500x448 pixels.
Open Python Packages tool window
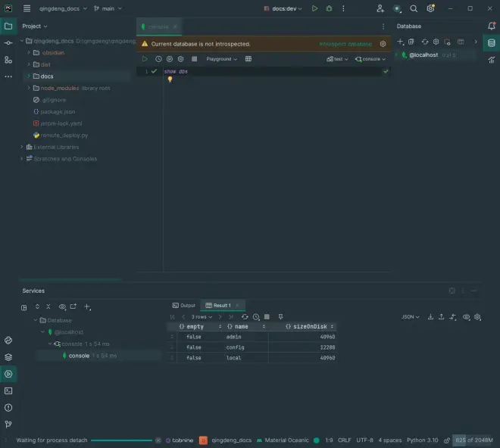(8, 357)
